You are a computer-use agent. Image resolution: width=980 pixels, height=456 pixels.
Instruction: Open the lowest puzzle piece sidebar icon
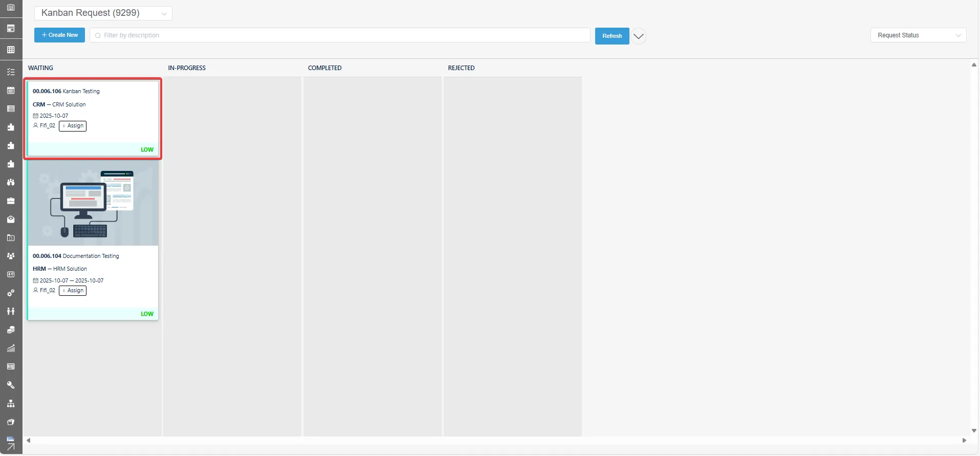[11, 164]
